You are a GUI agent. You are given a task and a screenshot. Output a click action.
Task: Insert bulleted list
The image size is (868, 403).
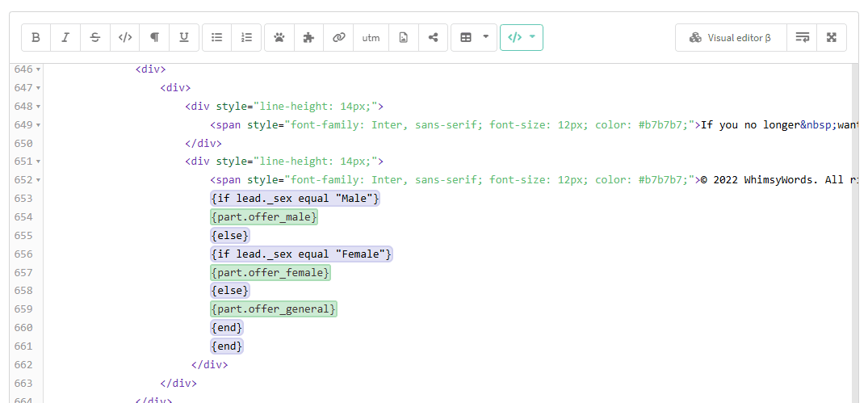217,38
